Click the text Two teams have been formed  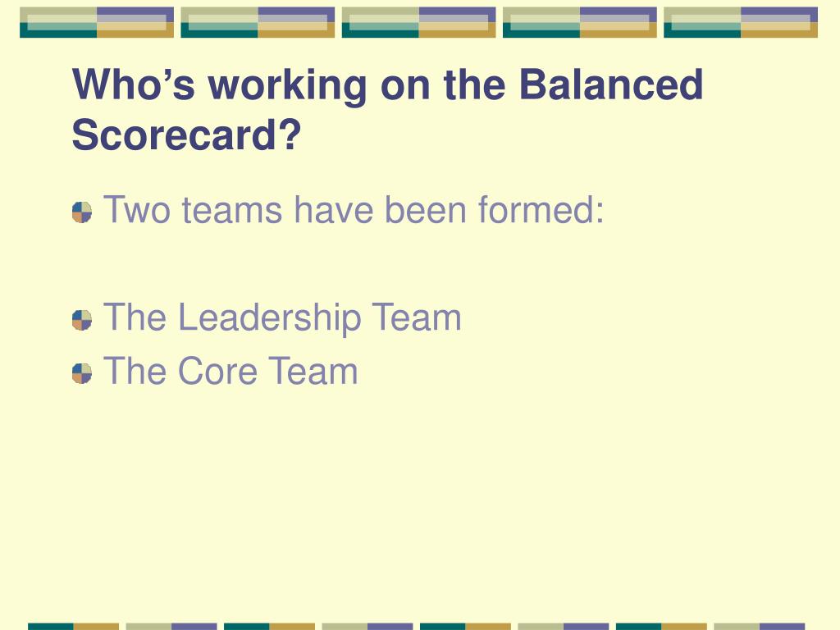click(354, 210)
